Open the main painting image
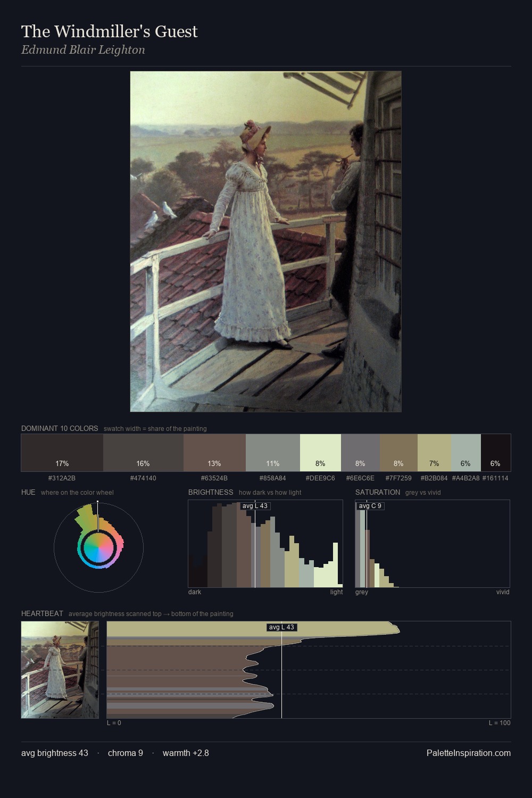This screenshot has height=798, width=532. coord(266,242)
